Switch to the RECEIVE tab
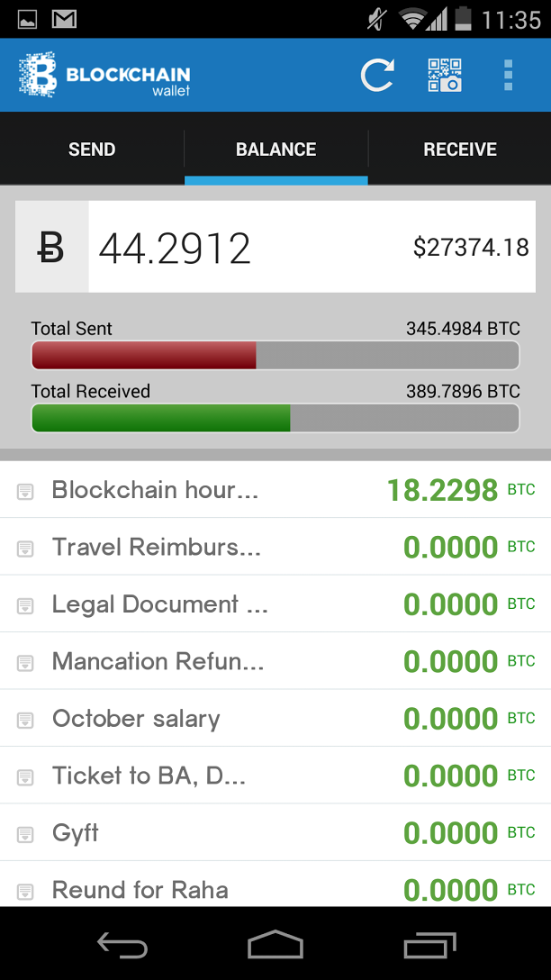 [460, 150]
